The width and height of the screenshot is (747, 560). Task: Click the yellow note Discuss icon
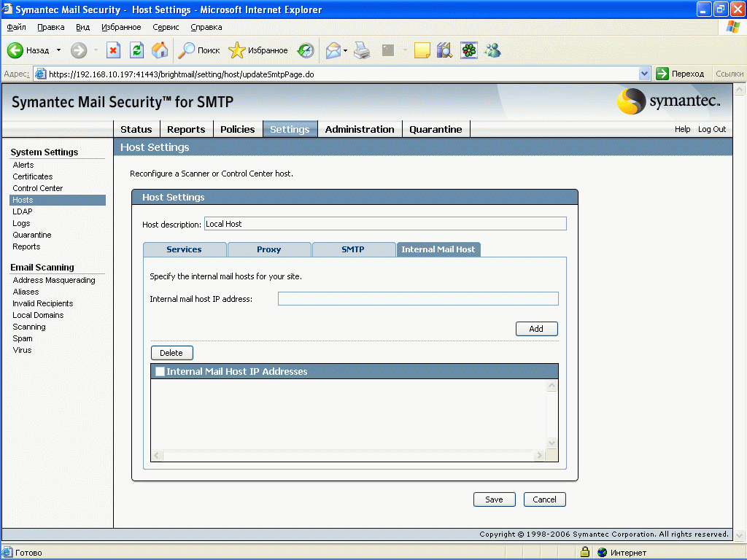(422, 50)
